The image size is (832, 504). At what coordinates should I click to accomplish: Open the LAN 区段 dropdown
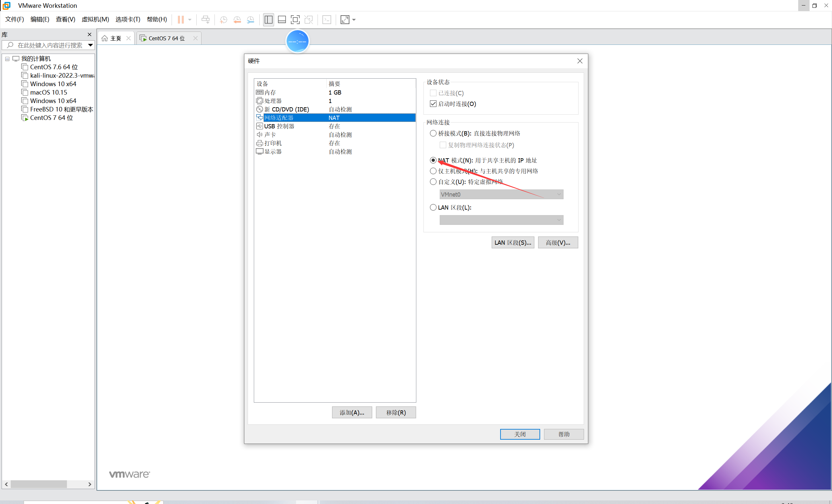pyautogui.click(x=559, y=220)
